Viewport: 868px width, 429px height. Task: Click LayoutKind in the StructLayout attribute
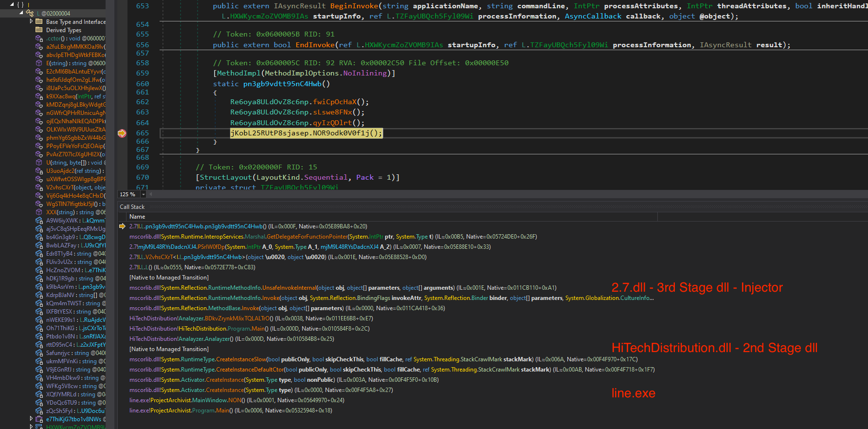(278, 177)
